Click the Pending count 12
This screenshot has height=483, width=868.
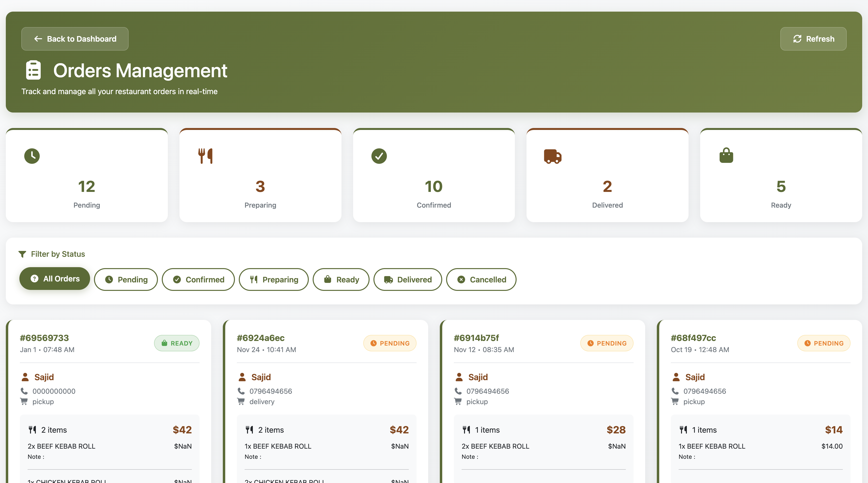click(87, 187)
